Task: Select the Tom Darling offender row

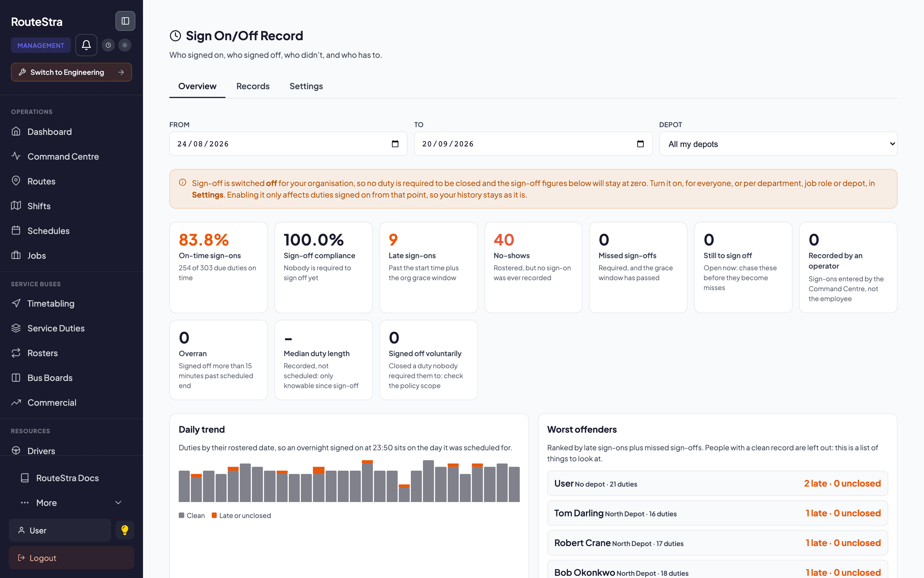Action: (x=717, y=513)
